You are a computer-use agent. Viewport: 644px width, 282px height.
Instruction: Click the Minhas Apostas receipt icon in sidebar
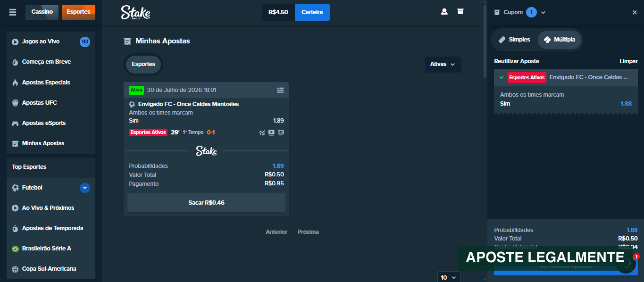[16, 143]
